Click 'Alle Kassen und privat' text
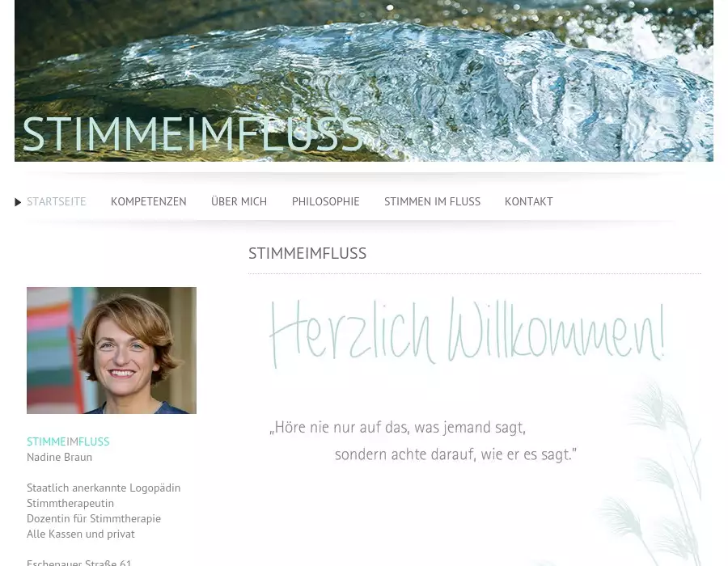 pos(81,534)
